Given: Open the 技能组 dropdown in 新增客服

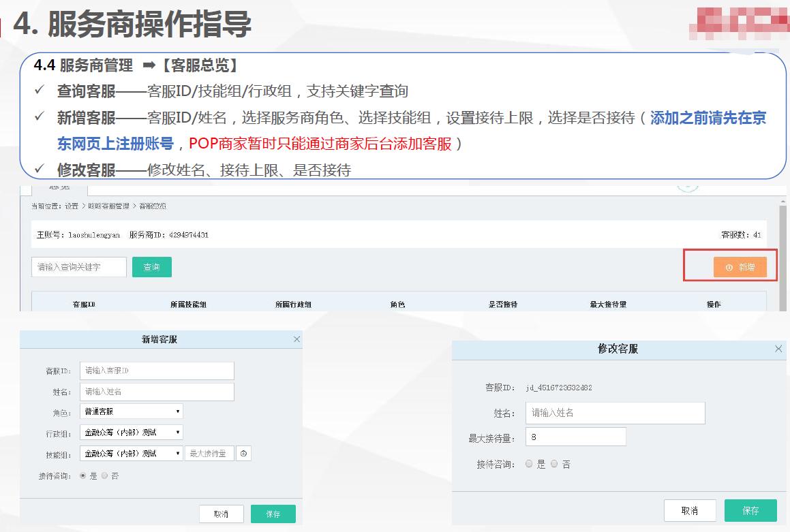Looking at the screenshot, I should (x=131, y=452).
